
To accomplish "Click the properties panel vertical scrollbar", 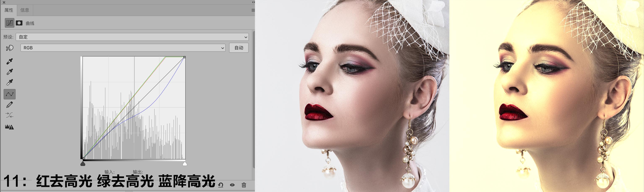I will (x=254, y=99).
